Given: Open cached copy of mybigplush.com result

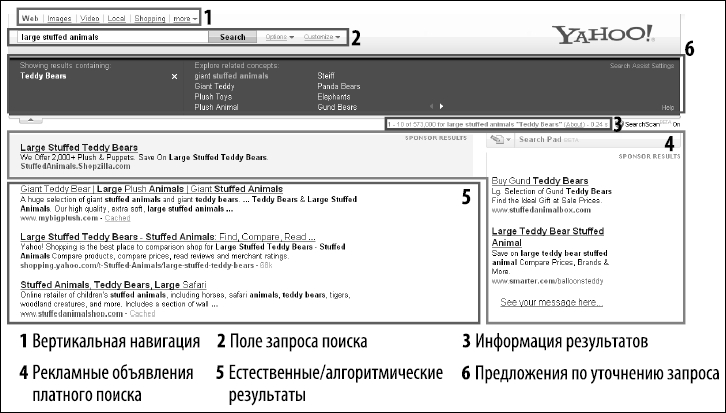Looking at the screenshot, I should (117, 218).
